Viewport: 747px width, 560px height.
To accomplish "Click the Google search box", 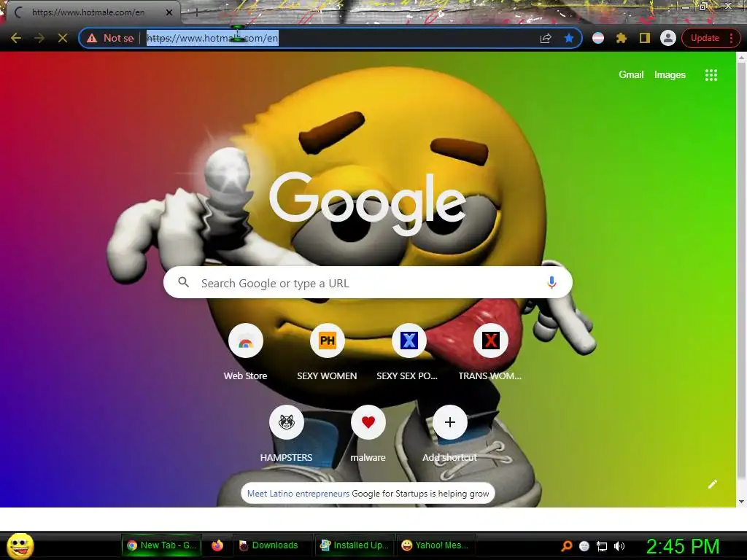I will [368, 283].
